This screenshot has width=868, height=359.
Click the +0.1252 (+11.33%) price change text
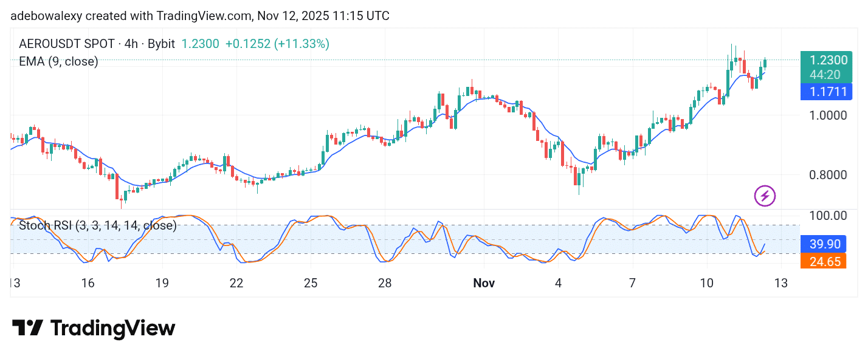[277, 44]
